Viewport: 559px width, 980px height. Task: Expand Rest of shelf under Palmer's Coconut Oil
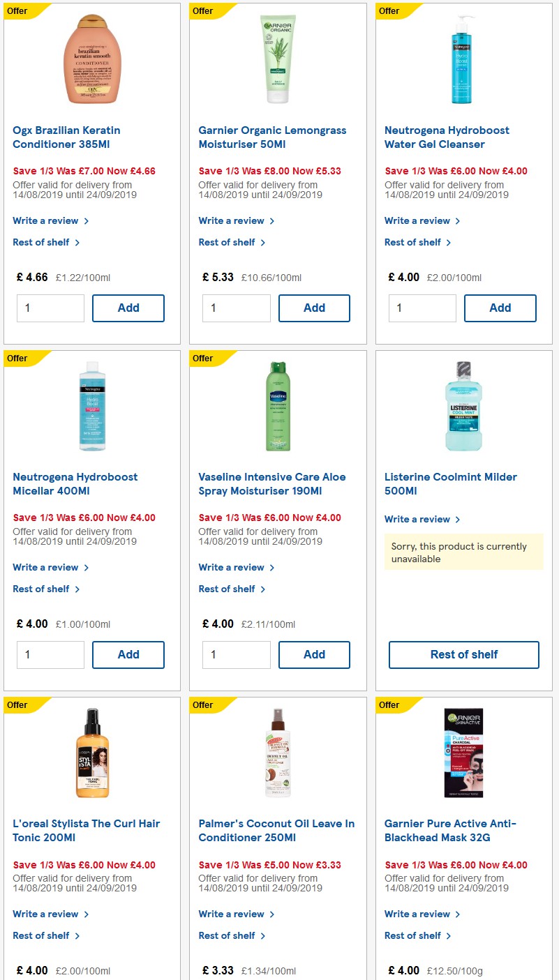[228, 935]
